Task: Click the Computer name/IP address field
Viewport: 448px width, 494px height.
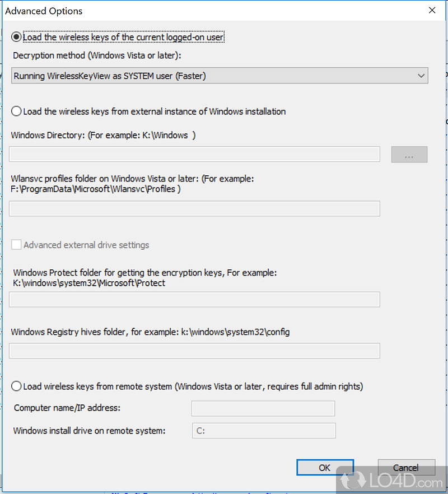Action: pos(263,408)
